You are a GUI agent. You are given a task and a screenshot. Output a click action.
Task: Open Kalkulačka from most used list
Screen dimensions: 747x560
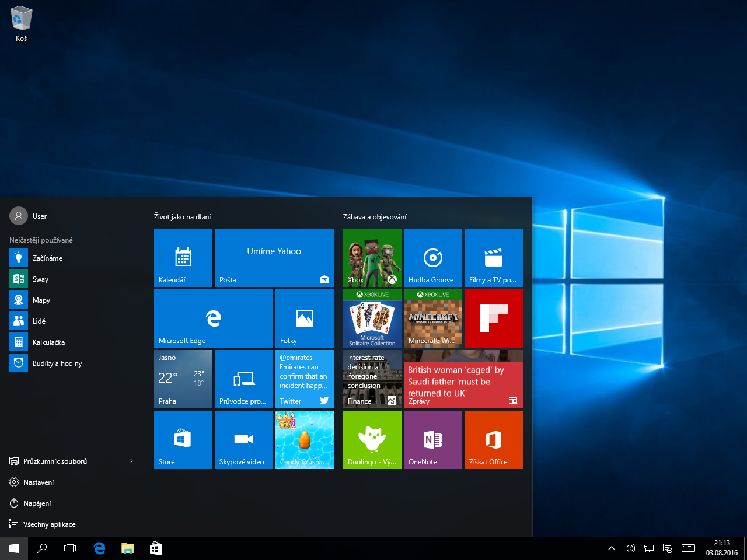tap(72, 342)
